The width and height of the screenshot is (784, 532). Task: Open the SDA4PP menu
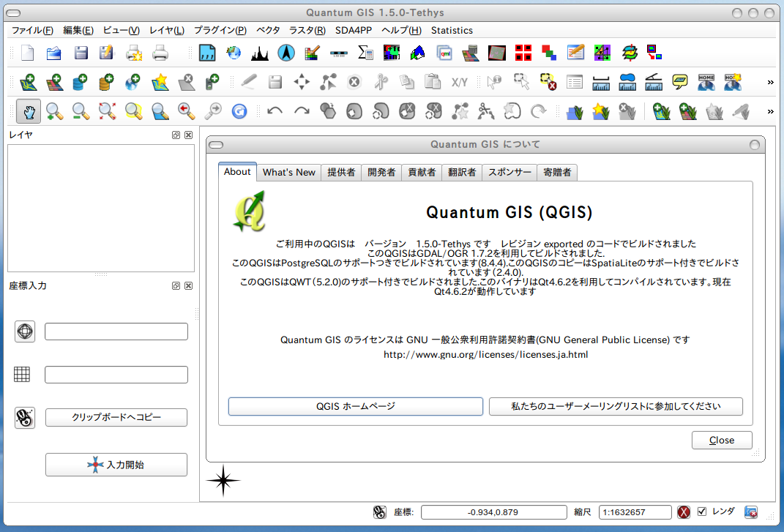354,31
